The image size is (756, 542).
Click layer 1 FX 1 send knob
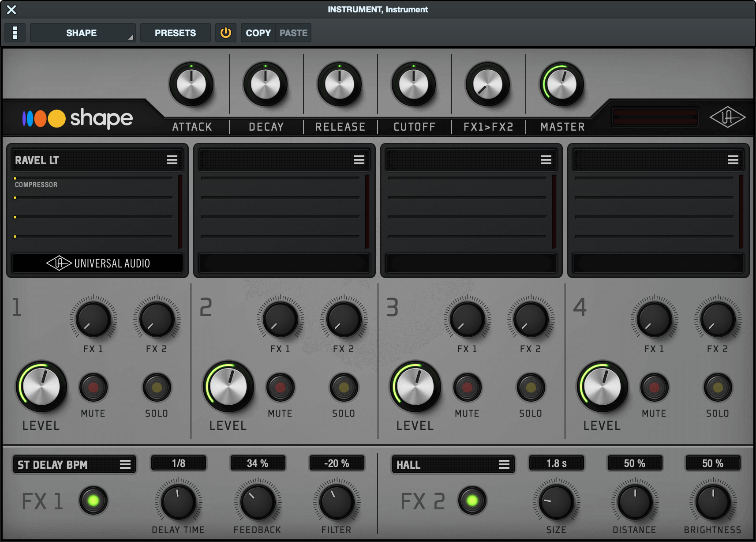click(x=93, y=319)
